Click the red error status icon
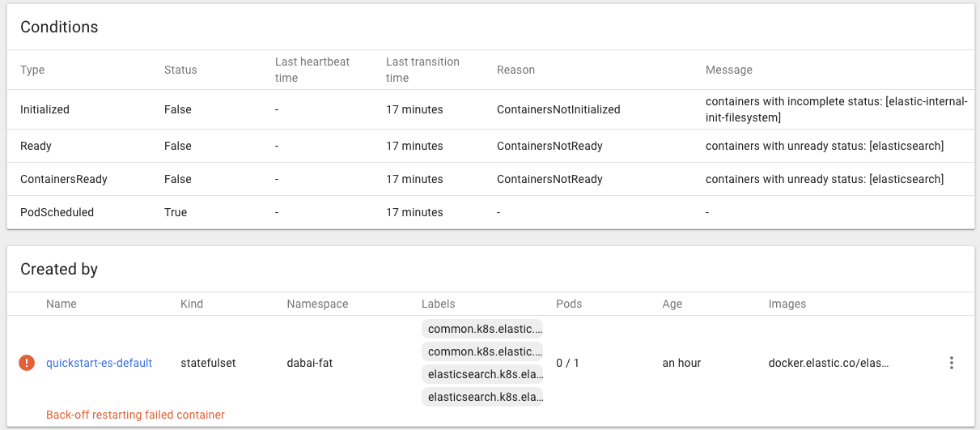This screenshot has width=980, height=430. pyautogui.click(x=27, y=363)
